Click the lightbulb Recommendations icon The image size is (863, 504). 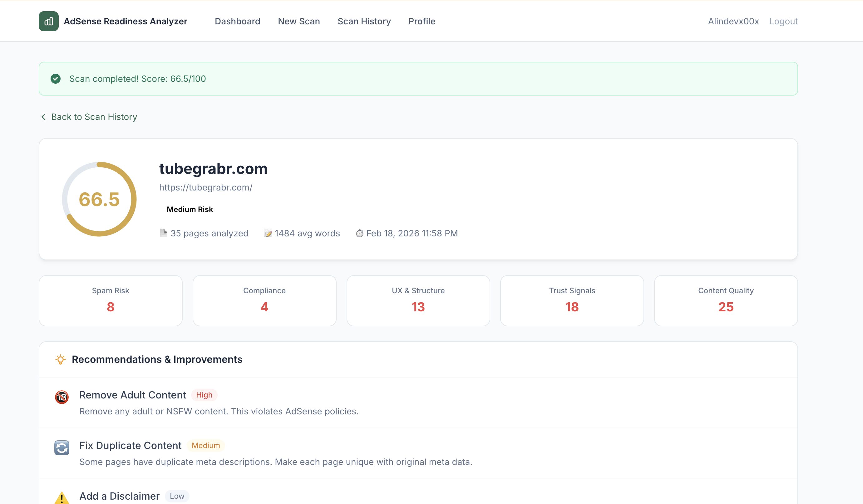61,359
